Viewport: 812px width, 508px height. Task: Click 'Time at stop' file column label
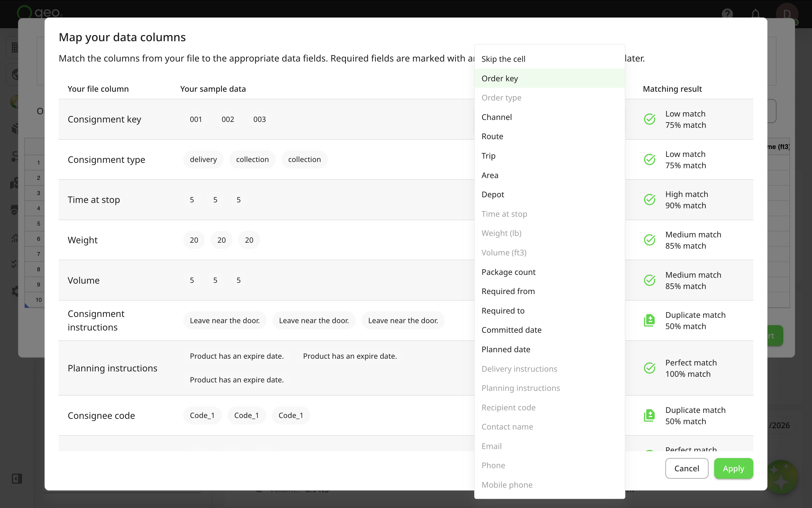tap(94, 200)
